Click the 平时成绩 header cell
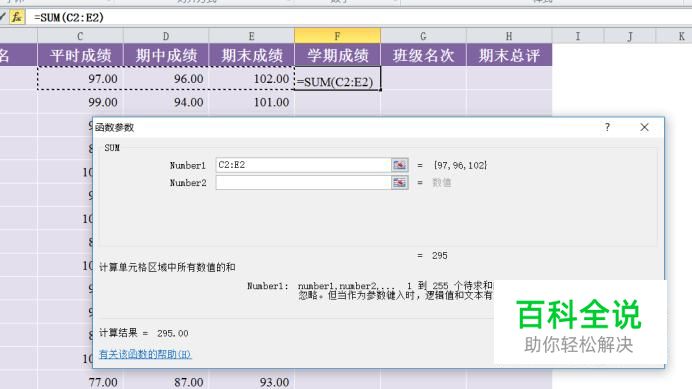The image size is (692, 389). pos(80,55)
